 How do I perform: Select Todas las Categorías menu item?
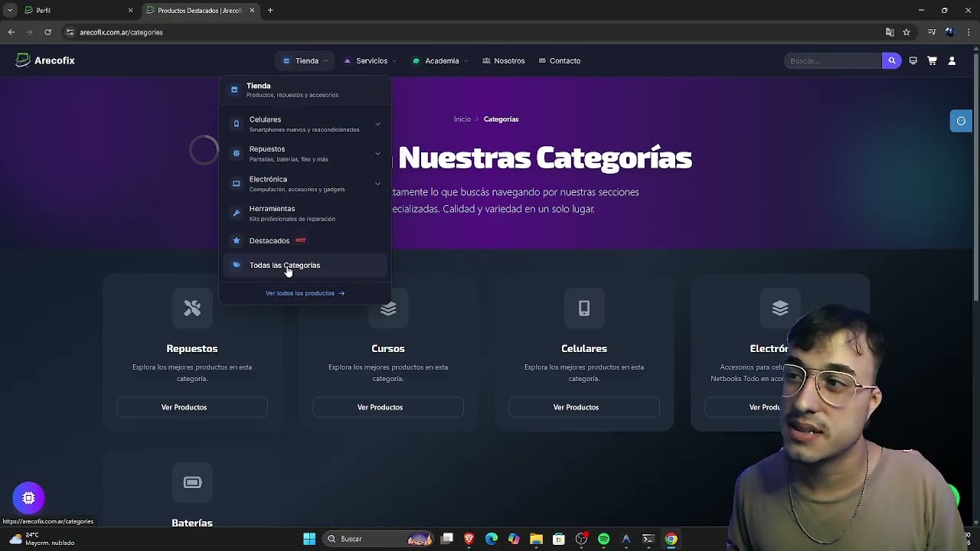[305, 265]
